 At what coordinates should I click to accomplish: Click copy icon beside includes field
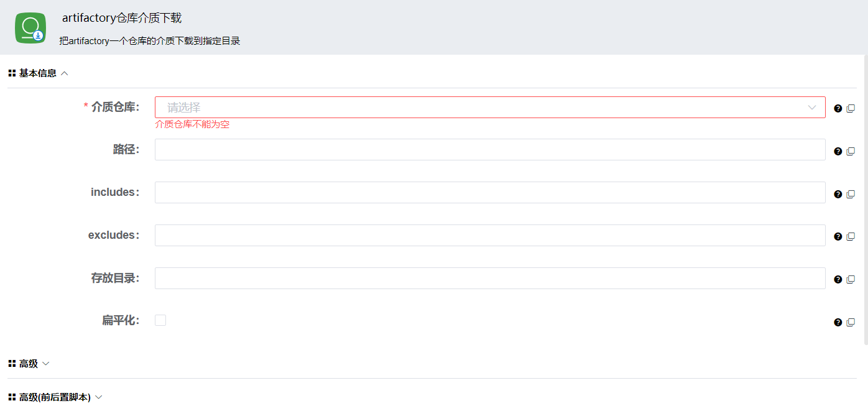[x=851, y=194]
